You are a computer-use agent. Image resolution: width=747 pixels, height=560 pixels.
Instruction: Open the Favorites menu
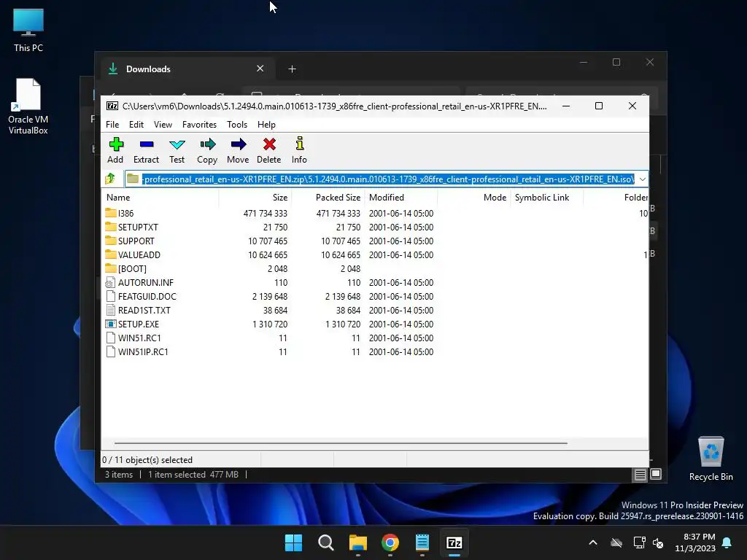199,124
